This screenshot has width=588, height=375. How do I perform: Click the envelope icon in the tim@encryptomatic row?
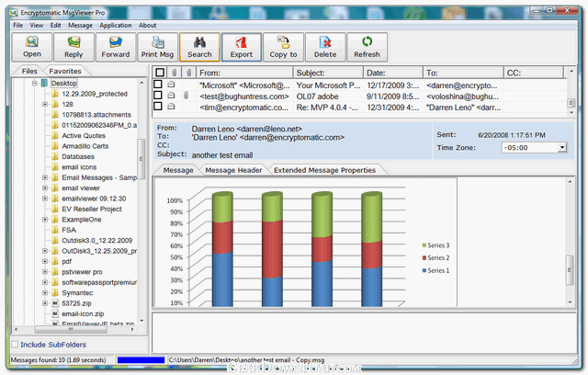click(x=171, y=107)
